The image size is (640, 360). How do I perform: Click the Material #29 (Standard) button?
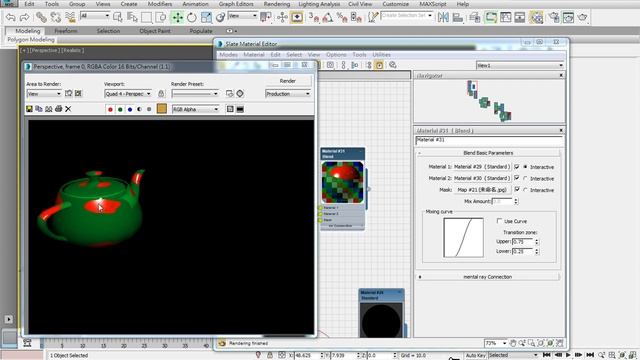coord(482,167)
